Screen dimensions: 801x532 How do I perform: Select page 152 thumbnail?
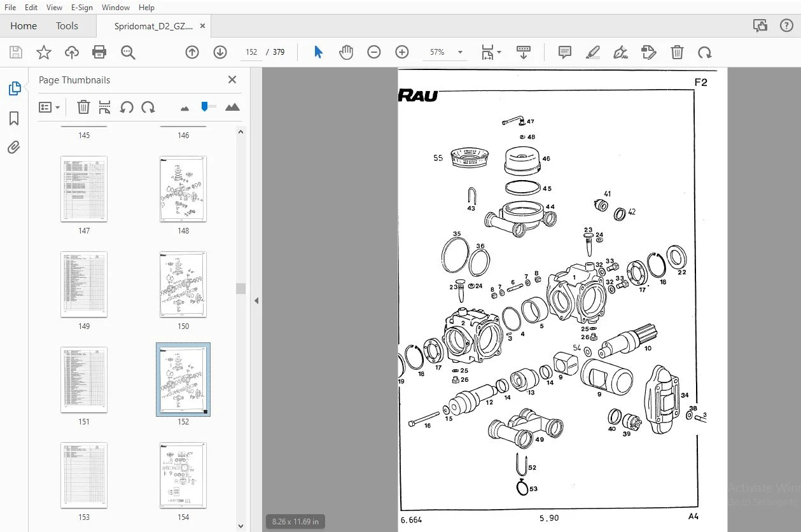coord(183,380)
